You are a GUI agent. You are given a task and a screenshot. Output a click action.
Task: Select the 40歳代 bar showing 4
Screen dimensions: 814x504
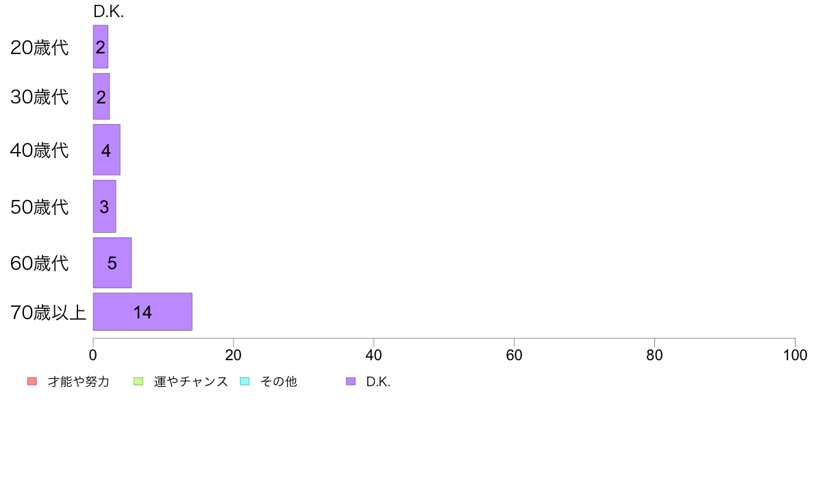point(106,150)
